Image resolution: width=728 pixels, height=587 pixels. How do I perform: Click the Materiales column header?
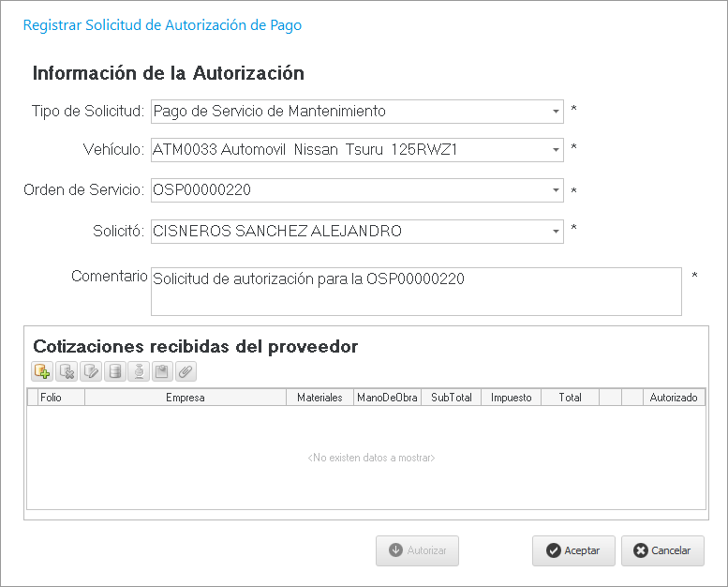pos(319,398)
